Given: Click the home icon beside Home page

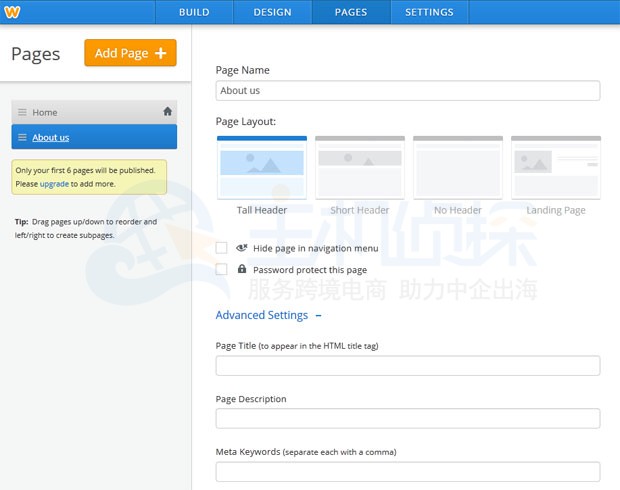Looking at the screenshot, I should point(168,112).
